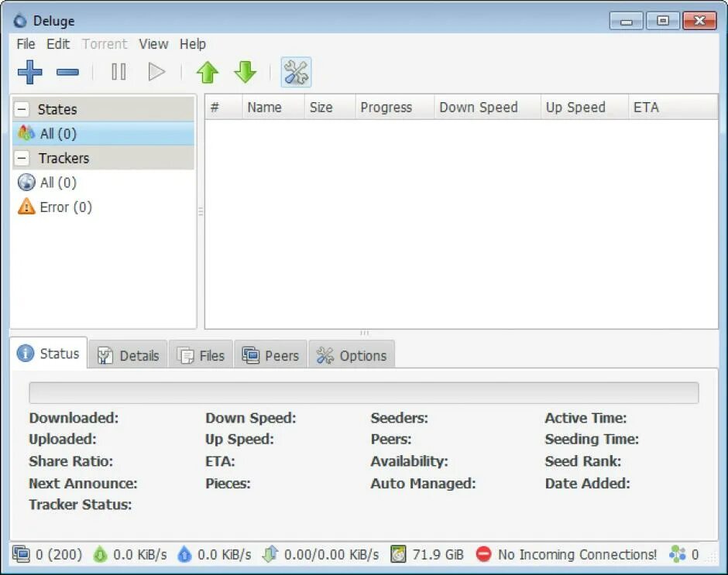Click the horizontal pane splitter above tabs
The width and height of the screenshot is (728, 575).
coord(365,333)
